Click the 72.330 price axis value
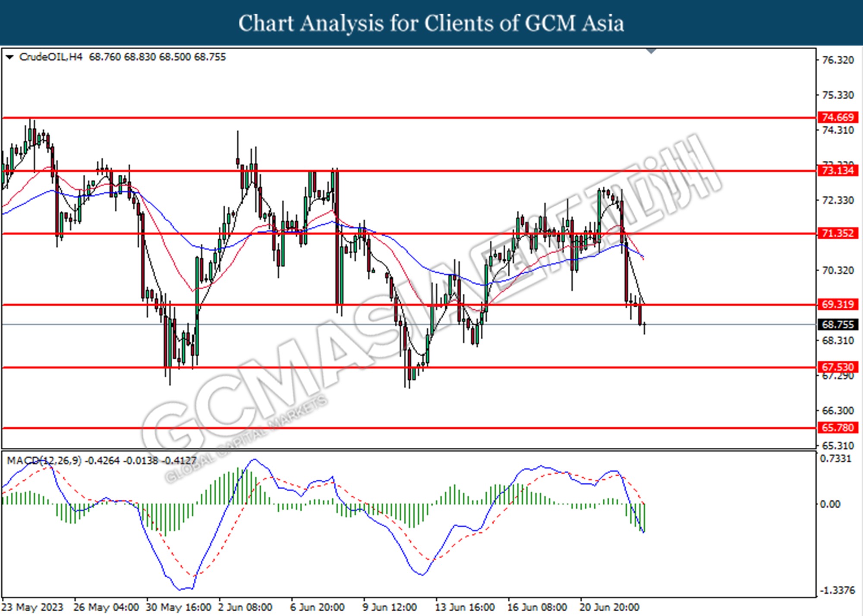Image resolution: width=863 pixels, height=616 pixels. tap(838, 200)
